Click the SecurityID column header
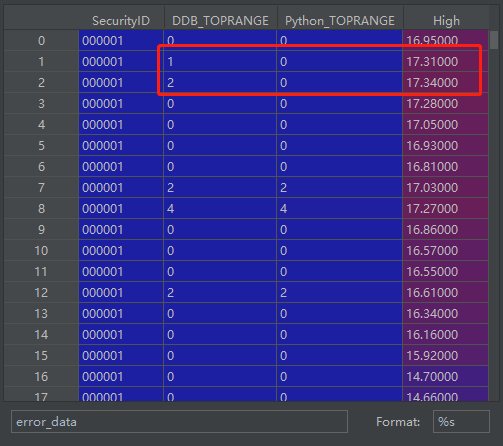This screenshot has width=503, height=446. [x=121, y=21]
